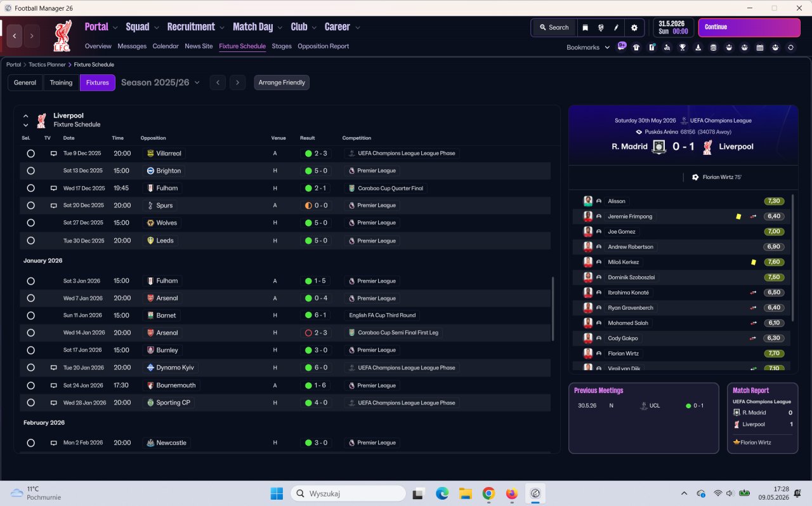
Task: Click Tactics Planner in the breadcrumb
Action: click(47, 65)
